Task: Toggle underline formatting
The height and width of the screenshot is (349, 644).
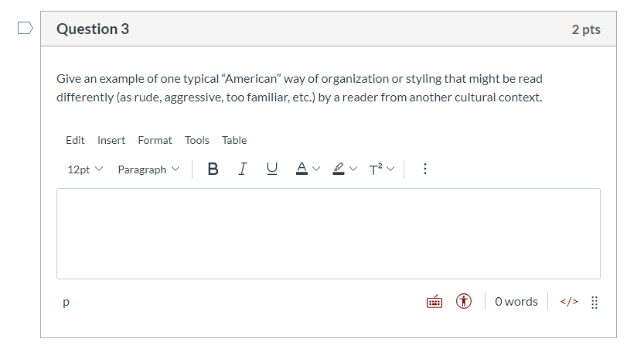Action: coord(272,169)
